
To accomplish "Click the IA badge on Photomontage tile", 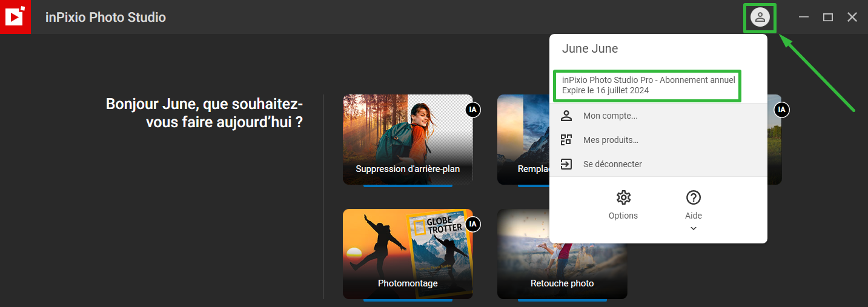I will click(474, 224).
